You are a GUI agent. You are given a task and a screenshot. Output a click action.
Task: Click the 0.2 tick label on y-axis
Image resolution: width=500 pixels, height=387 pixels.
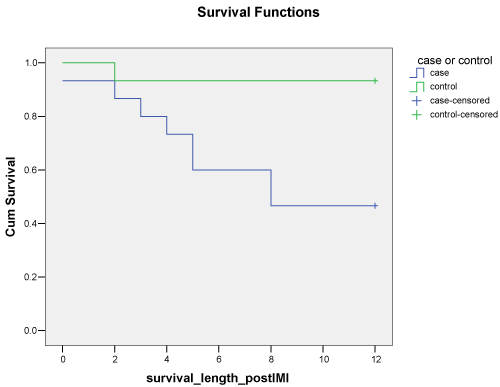(30, 277)
